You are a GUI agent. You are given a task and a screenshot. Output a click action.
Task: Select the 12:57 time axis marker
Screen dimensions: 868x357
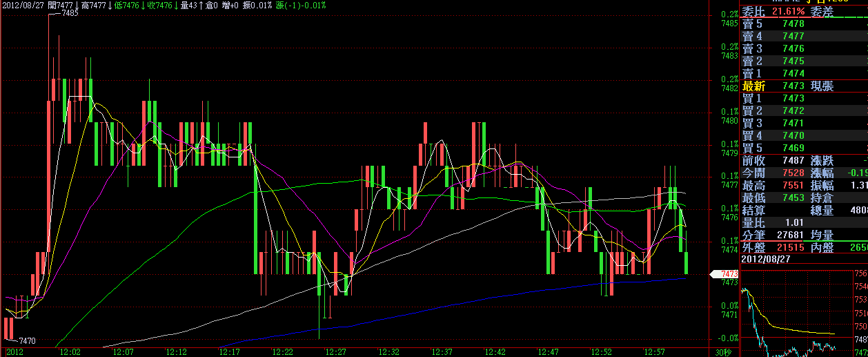[655, 352]
